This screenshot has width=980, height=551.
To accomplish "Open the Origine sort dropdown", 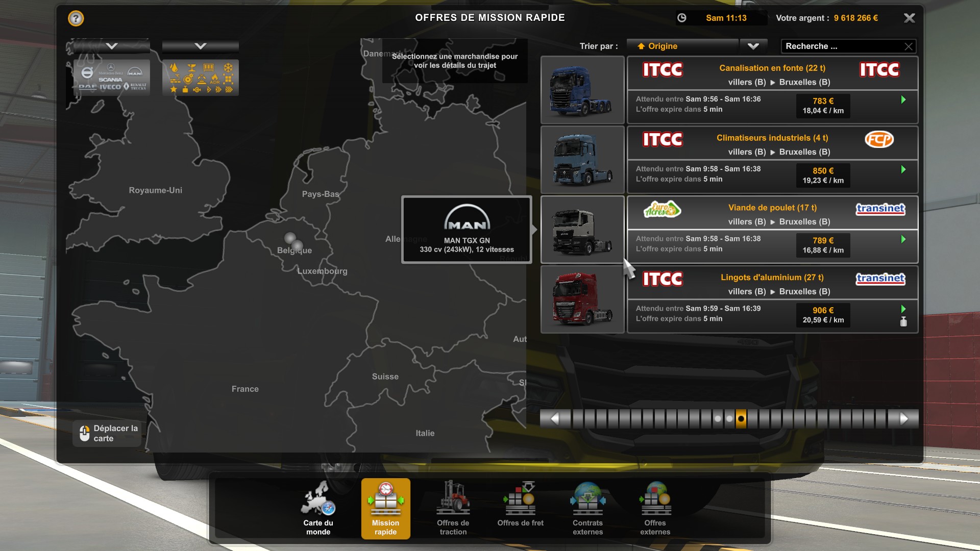I will pyautogui.click(x=682, y=46).
